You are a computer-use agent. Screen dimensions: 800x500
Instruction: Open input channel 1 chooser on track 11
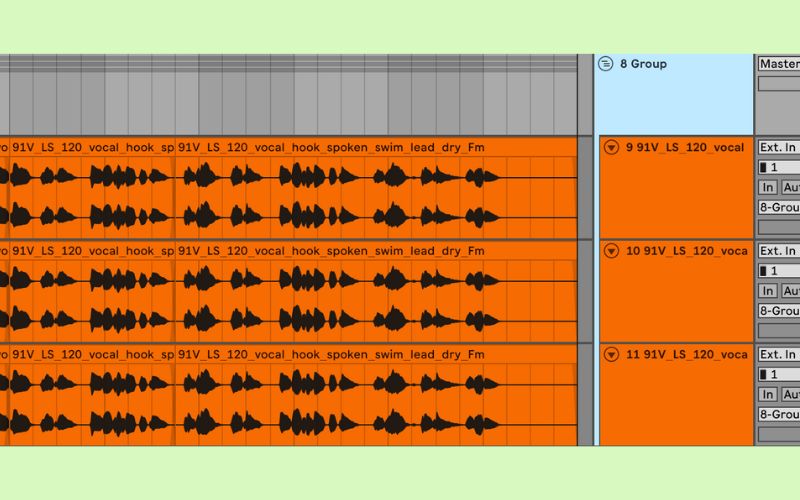779,374
